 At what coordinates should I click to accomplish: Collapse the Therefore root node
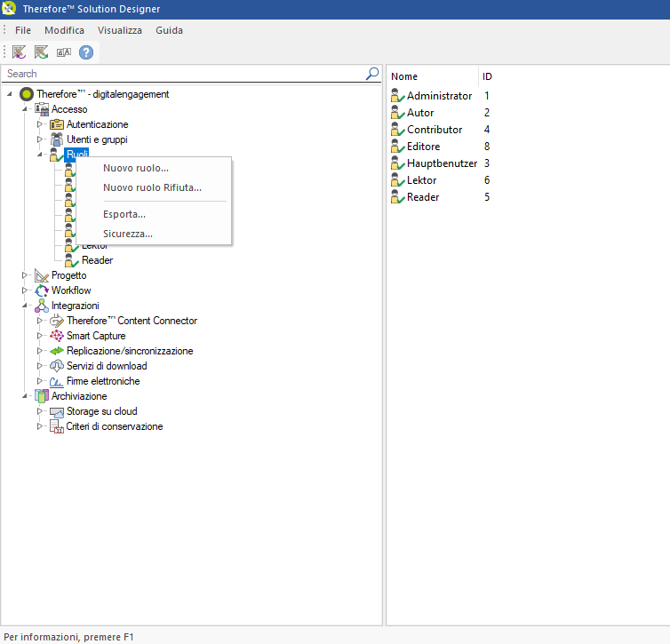tap(10, 94)
